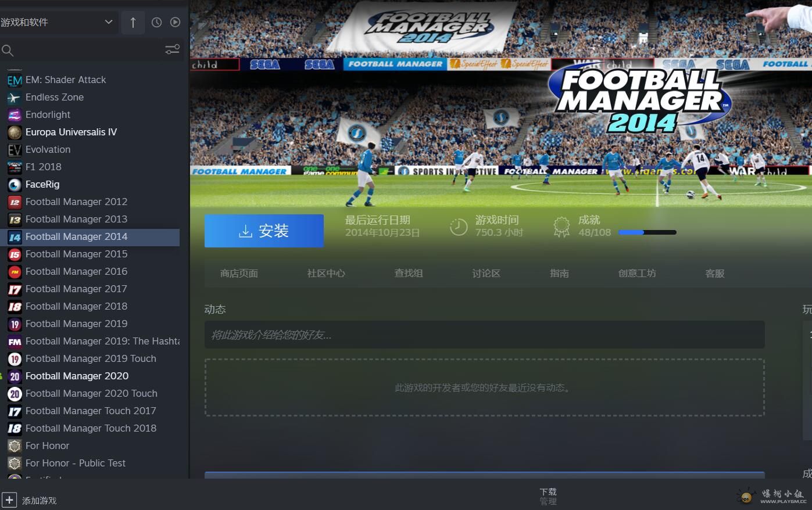Click the 安装 install button

click(x=264, y=231)
